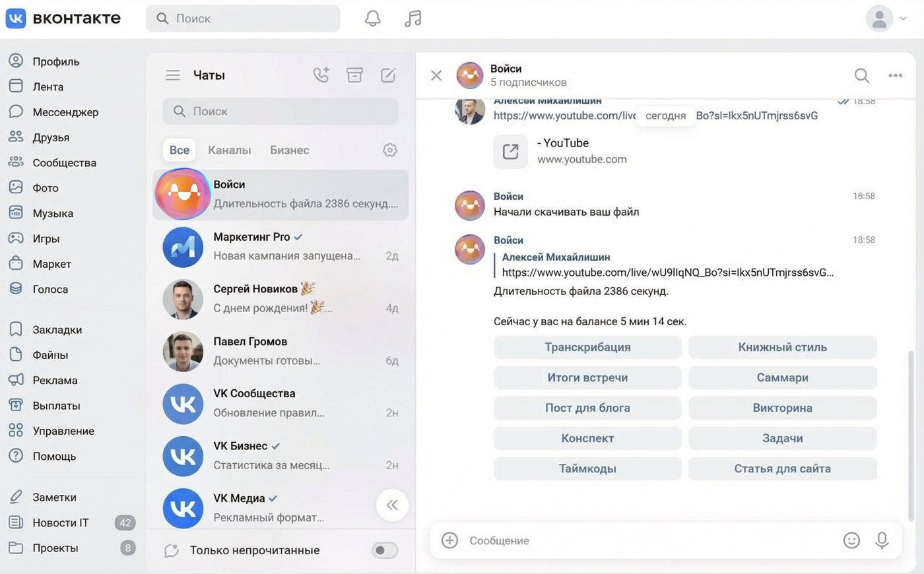Click the Музыка sidebar icon
Image resolution: width=924 pixels, height=574 pixels.
16,212
